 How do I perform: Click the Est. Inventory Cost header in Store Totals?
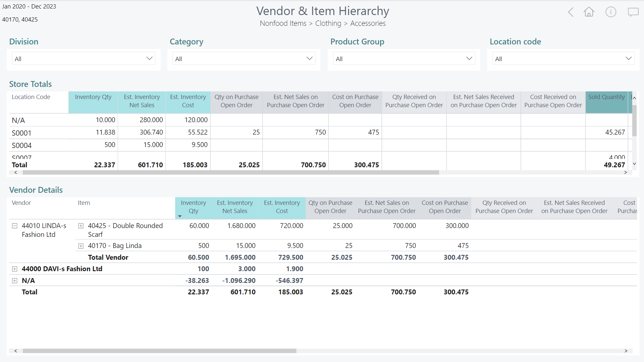(188, 101)
